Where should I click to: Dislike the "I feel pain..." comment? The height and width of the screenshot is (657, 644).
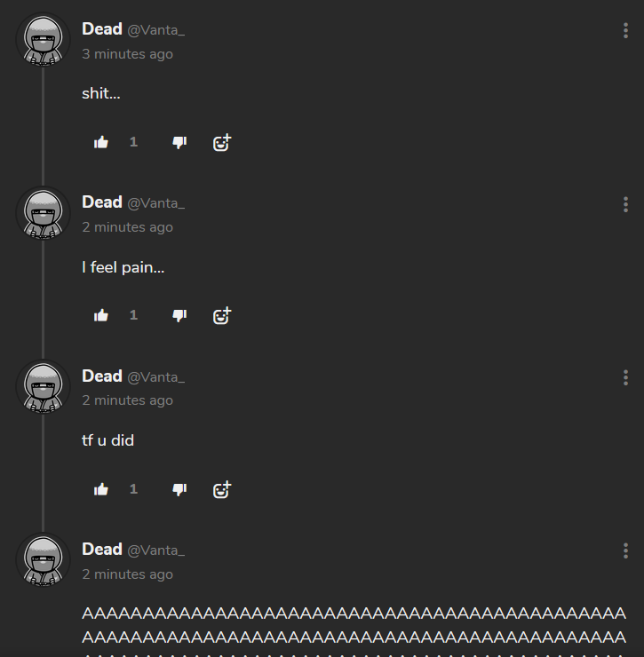pos(179,315)
